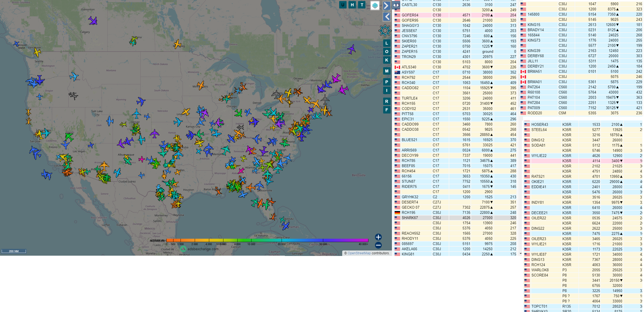Zoom out with the minus button
The height and width of the screenshot is (312, 644).
point(378,245)
